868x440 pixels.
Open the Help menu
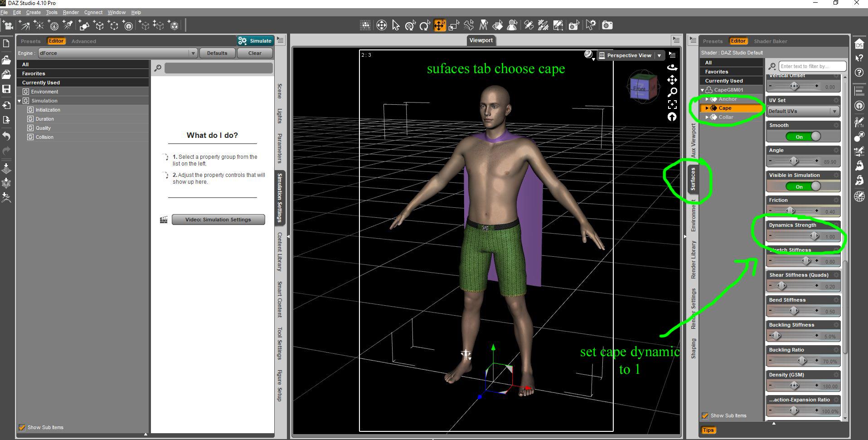tap(136, 12)
